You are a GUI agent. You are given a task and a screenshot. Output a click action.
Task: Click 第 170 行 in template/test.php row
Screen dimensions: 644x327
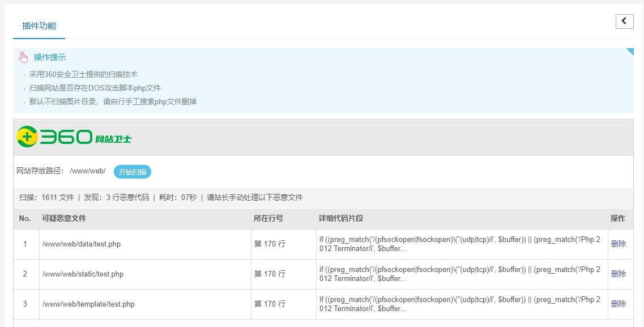[x=270, y=304]
